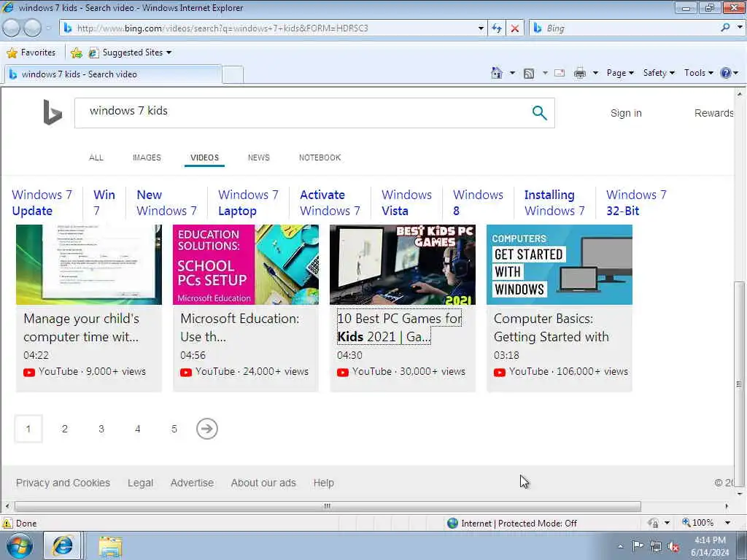Image resolution: width=747 pixels, height=560 pixels.
Task: Click the Refresh button next to address bar
Action: 496,28
